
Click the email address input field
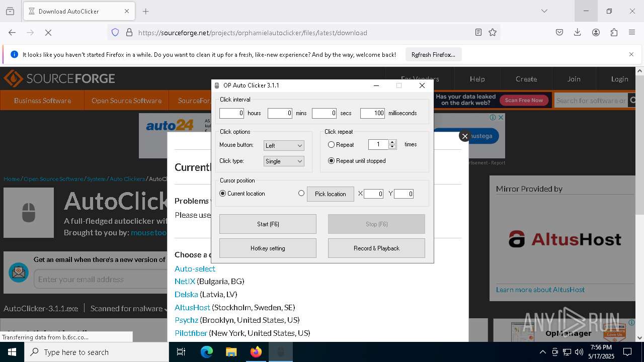[101, 279]
